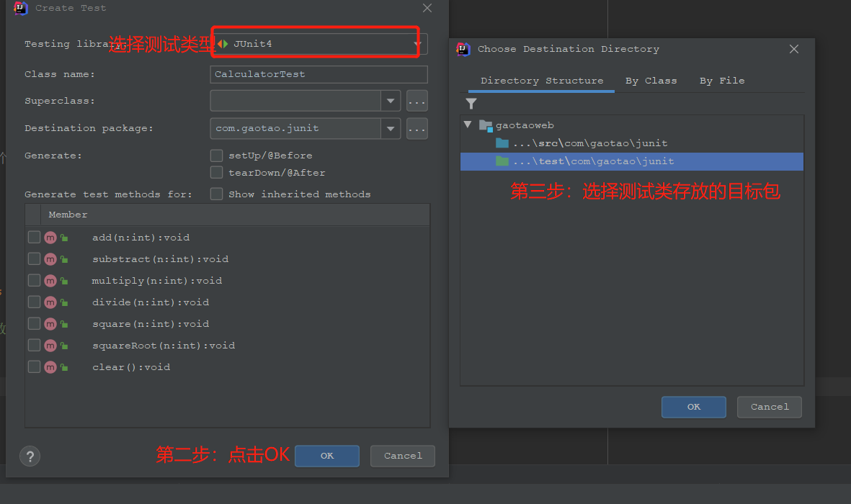The width and height of the screenshot is (851, 504).
Task: Click Cancel in the Create Test dialog
Action: (402, 456)
